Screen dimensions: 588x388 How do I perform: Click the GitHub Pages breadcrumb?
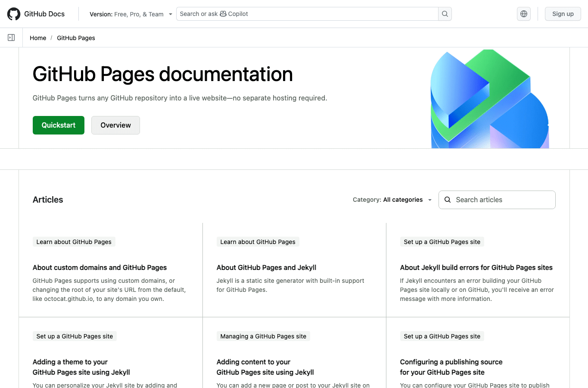tap(76, 38)
